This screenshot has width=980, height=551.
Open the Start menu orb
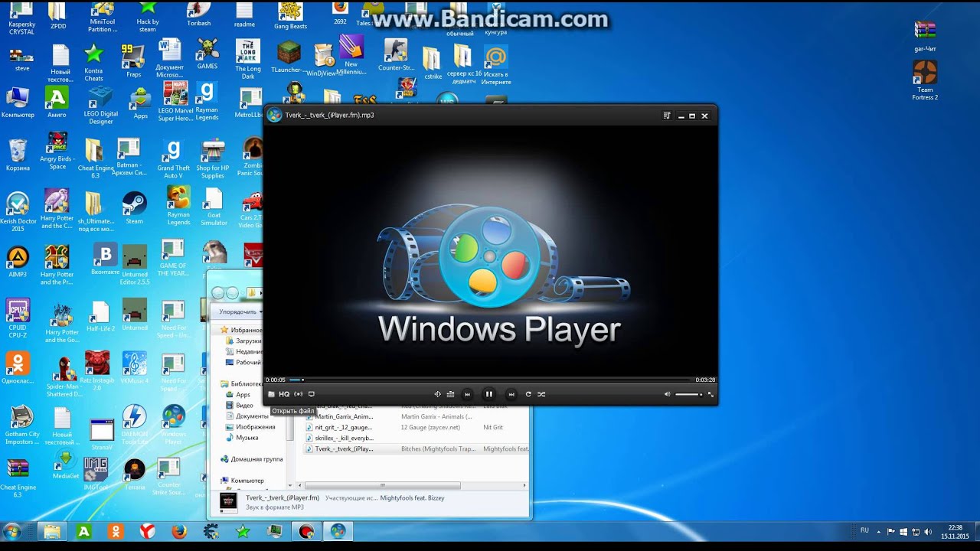12,531
